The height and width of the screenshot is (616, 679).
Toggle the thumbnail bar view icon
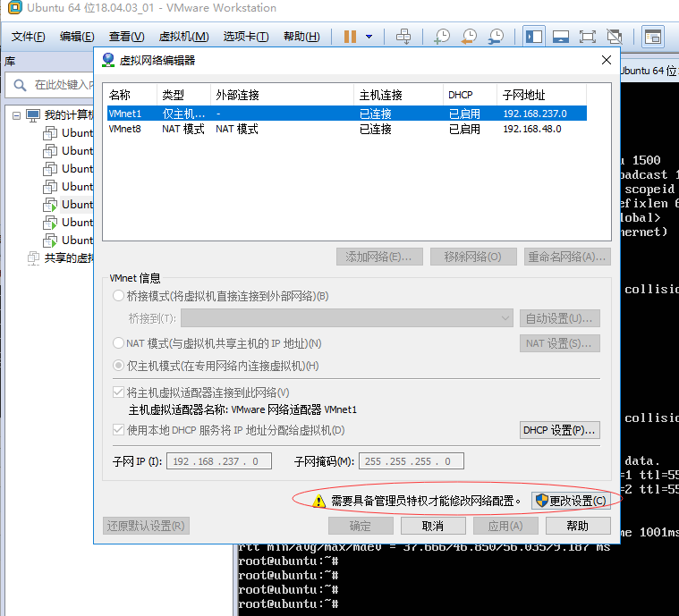560,37
